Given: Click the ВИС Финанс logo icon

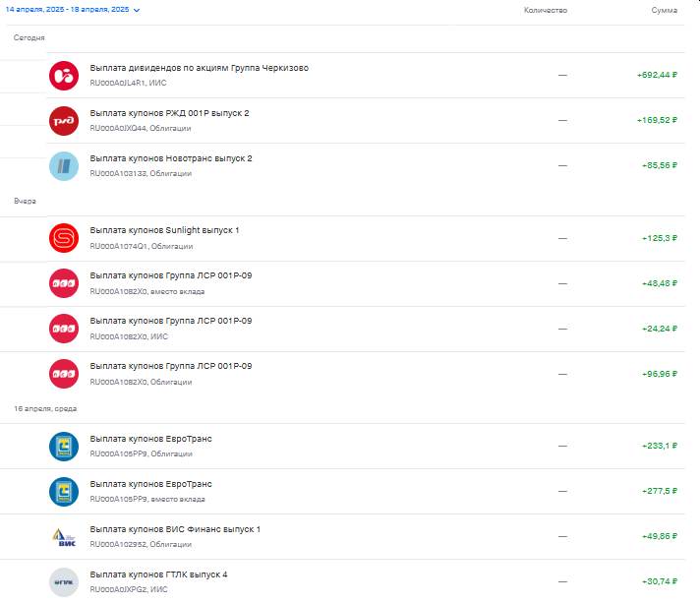Looking at the screenshot, I should [64, 536].
